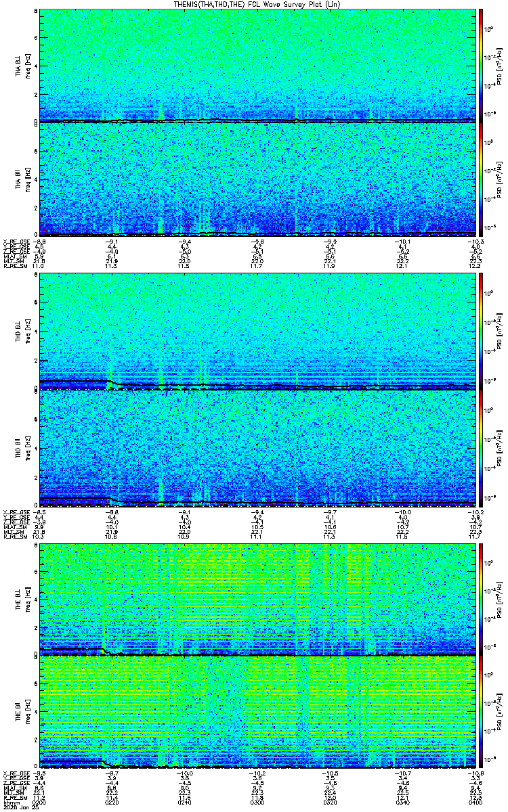Click the PSD color bar beside THD B-perpendicular

tap(480, 332)
